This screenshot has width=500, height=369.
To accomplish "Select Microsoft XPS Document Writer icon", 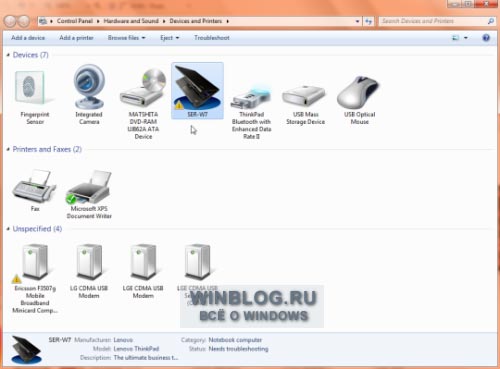I will 89,187.
